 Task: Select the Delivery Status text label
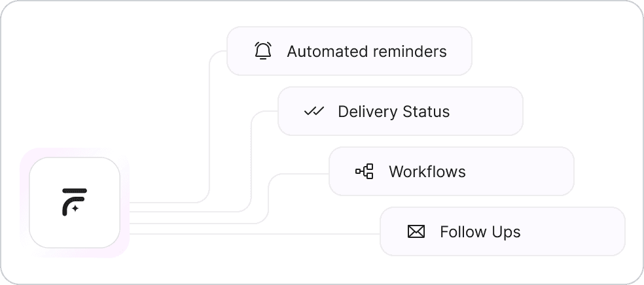[x=393, y=111]
